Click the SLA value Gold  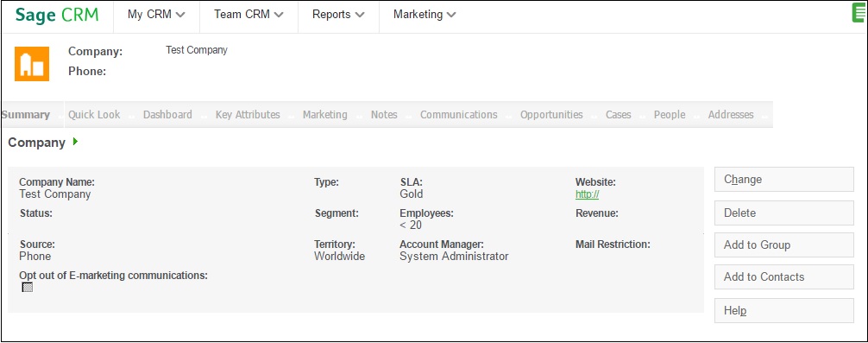[412, 194]
